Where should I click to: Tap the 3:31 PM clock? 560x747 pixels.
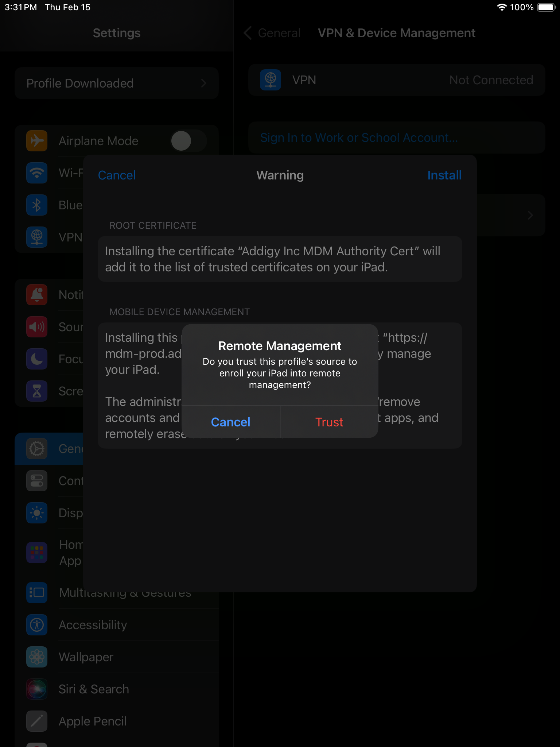21,7
